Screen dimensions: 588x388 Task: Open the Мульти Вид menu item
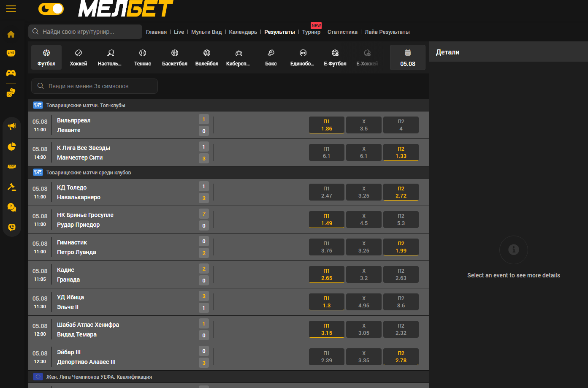pyautogui.click(x=206, y=32)
